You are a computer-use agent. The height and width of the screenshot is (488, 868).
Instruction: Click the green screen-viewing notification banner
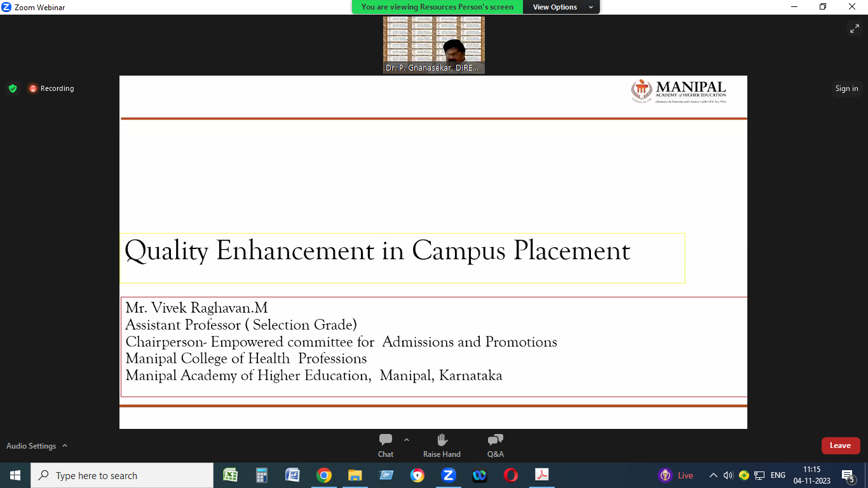437,7
